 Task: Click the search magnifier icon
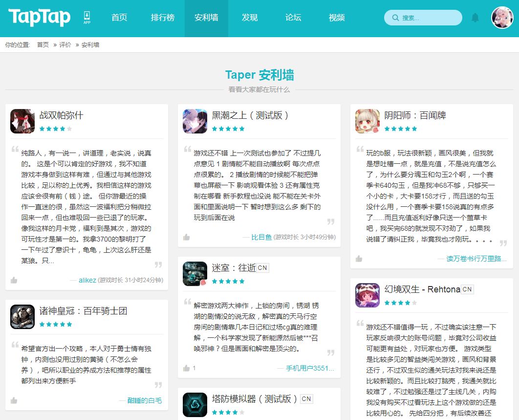(395, 18)
